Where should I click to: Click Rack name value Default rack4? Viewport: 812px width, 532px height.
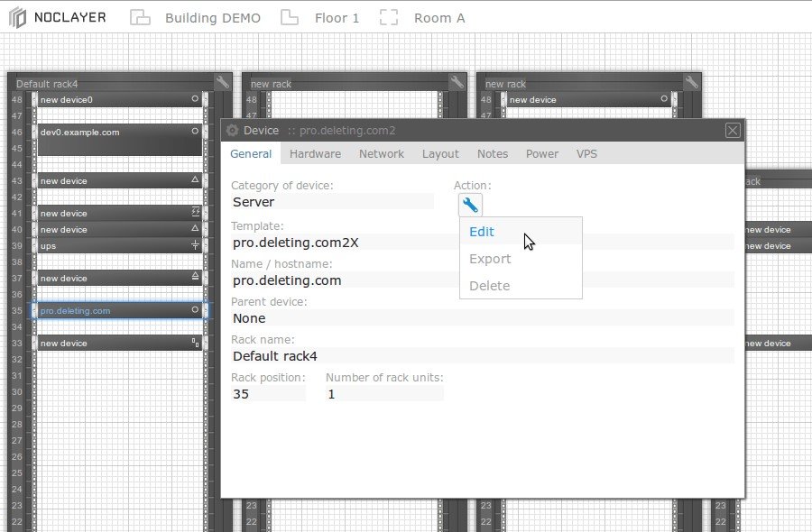[x=483, y=355]
